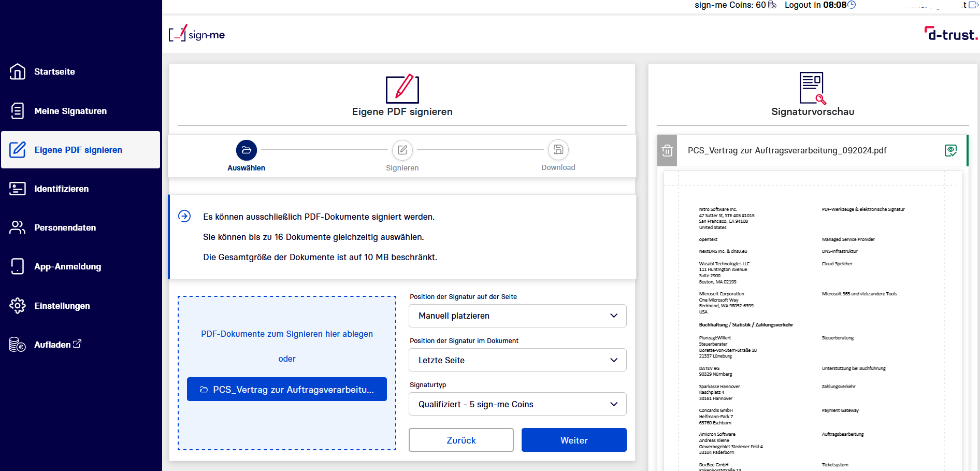Click the logout timer clock icon

[852, 5]
